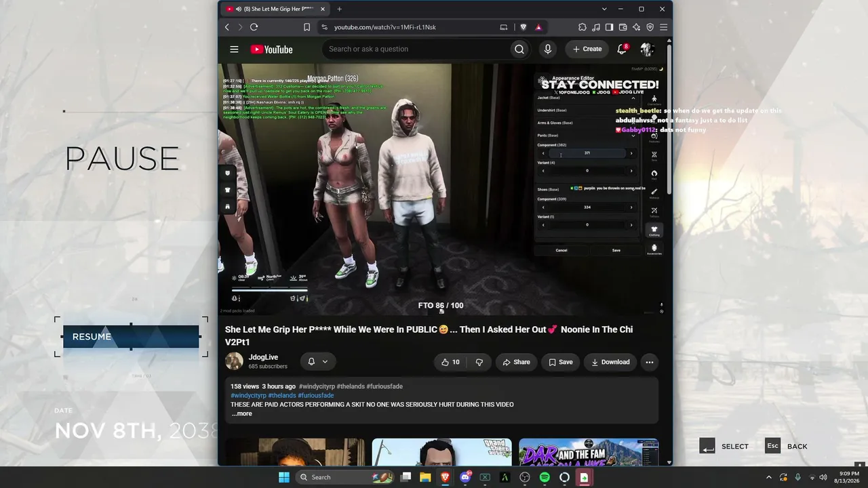Open the Brave Shields lion icon
Screen dimensions: 868x488
523,27
